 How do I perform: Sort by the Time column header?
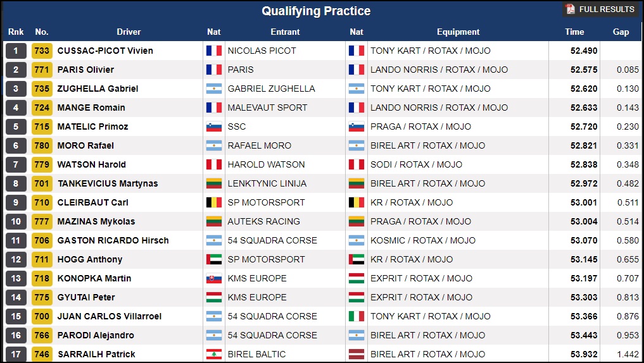pos(574,32)
